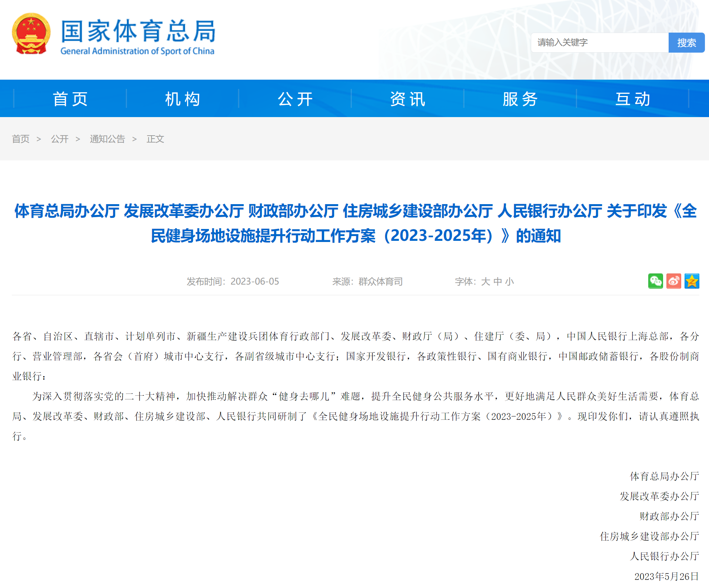The height and width of the screenshot is (588, 709).
Task: Open the 服务 navigation menu item
Action: (x=520, y=99)
